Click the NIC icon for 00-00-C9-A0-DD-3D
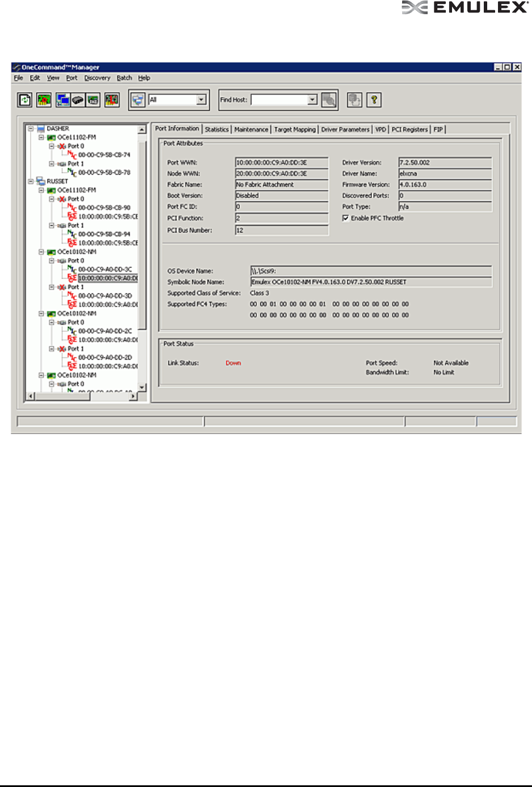Screen dimensions: 532x787 tap(72, 296)
